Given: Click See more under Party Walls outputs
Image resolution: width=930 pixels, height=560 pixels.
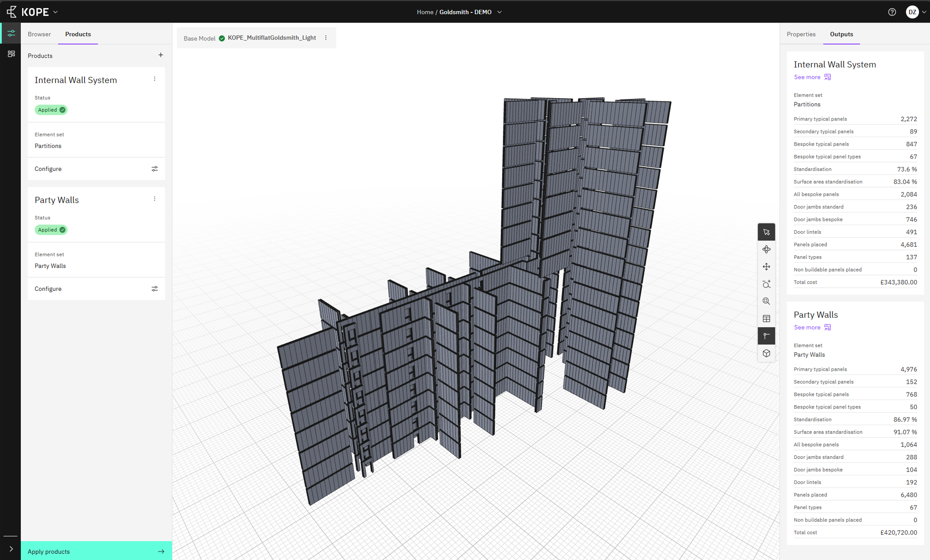Looking at the screenshot, I should click(807, 327).
